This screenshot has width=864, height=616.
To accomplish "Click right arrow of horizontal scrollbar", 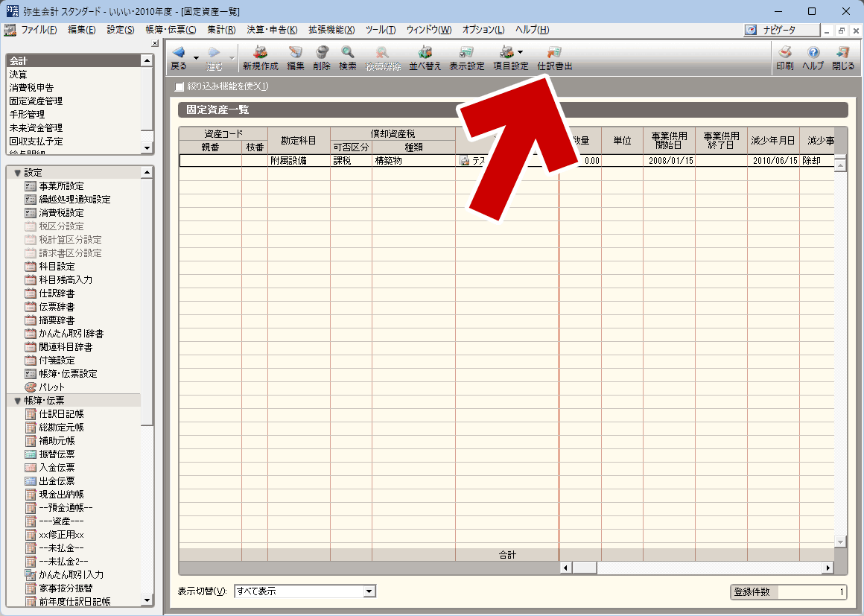I will [828, 568].
